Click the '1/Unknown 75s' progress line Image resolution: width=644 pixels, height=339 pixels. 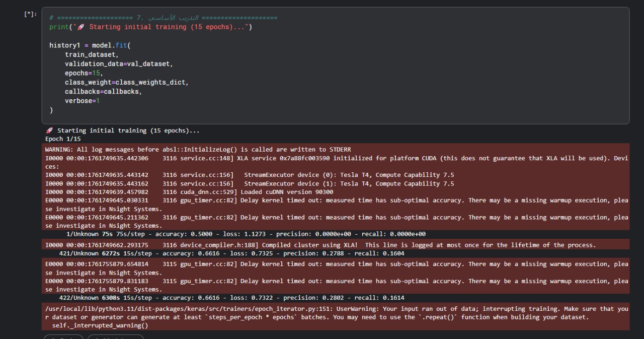point(246,234)
